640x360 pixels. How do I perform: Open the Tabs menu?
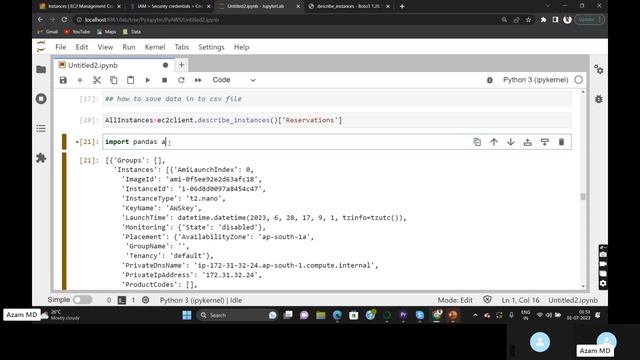click(182, 47)
